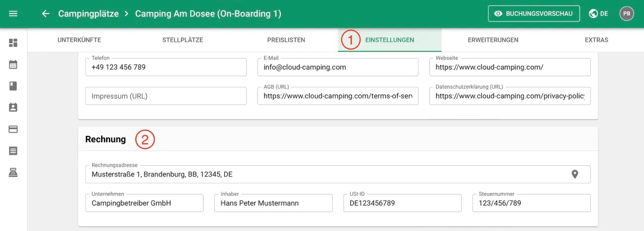Screen dimensions: 644x231
Task: Click the Impressum (URL) input field
Action: click(x=166, y=96)
